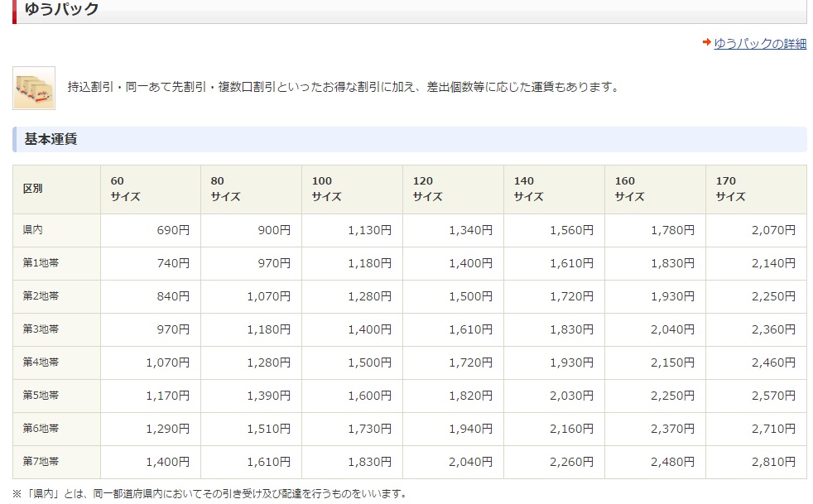Viewport: 813px width, 504px height.
Task: Click the 2,810円 cell in 第7地帯 row
Action: (757, 462)
